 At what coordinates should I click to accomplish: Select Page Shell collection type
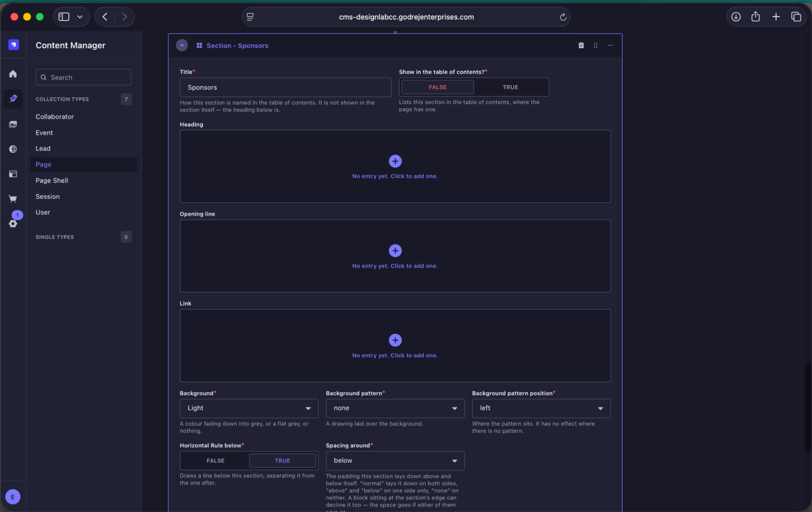click(52, 180)
